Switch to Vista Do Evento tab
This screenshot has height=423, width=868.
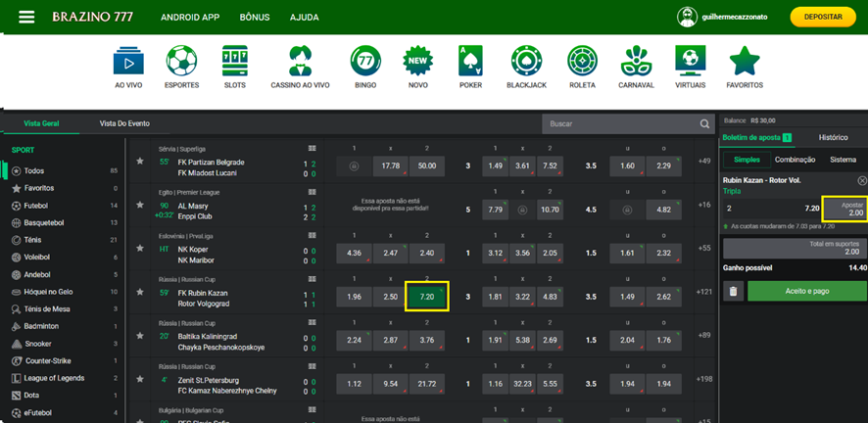(x=124, y=123)
